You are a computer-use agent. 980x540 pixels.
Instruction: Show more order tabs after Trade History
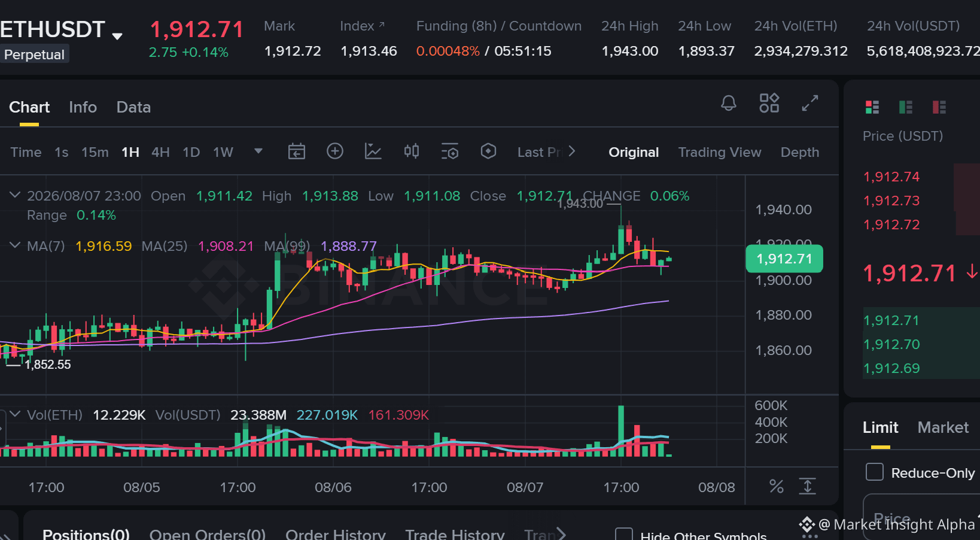click(561, 534)
